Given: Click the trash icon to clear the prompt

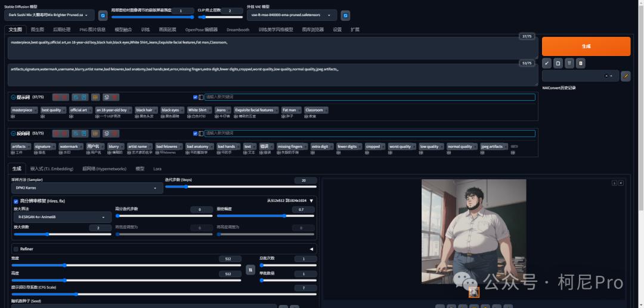Looking at the screenshot, I should click(569, 63).
